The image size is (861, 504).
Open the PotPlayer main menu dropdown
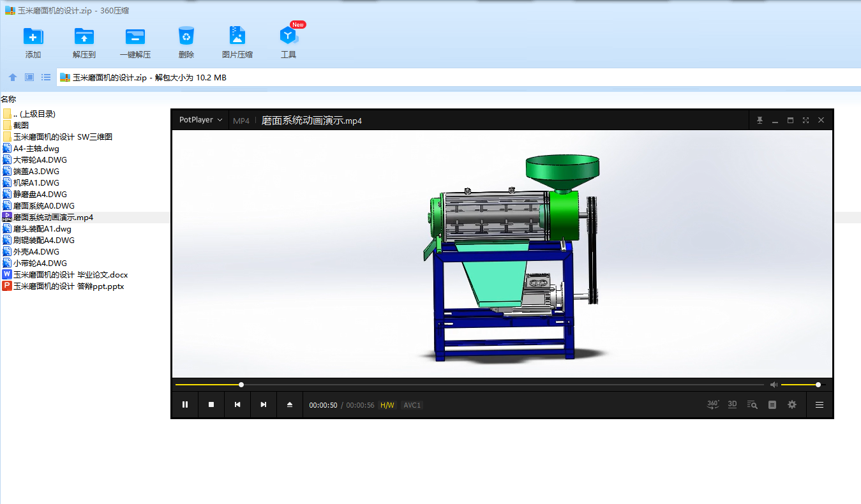(x=201, y=120)
